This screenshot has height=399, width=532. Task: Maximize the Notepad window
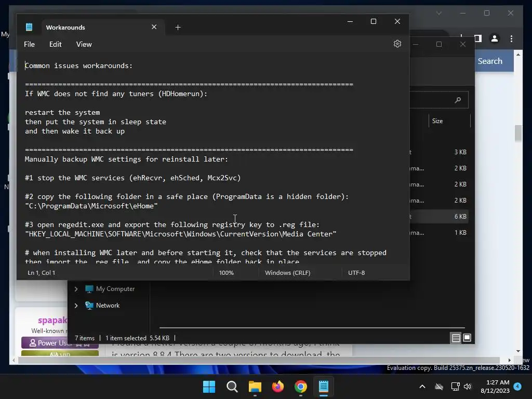point(374,21)
